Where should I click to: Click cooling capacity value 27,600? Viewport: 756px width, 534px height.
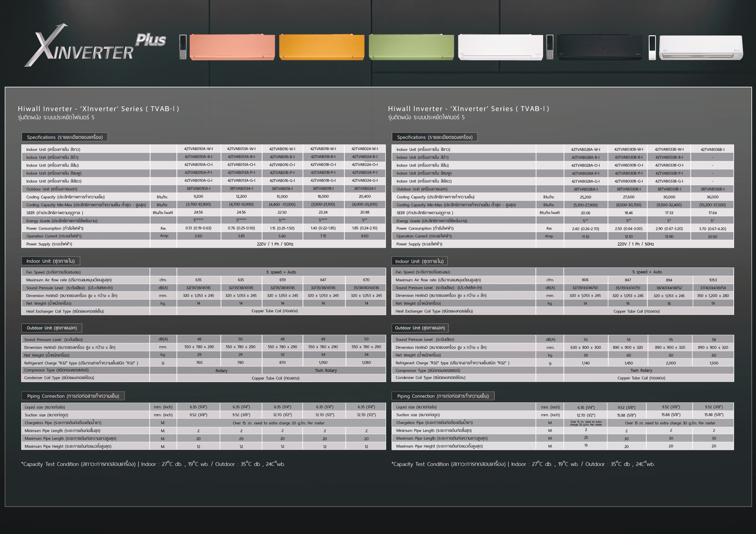click(628, 197)
